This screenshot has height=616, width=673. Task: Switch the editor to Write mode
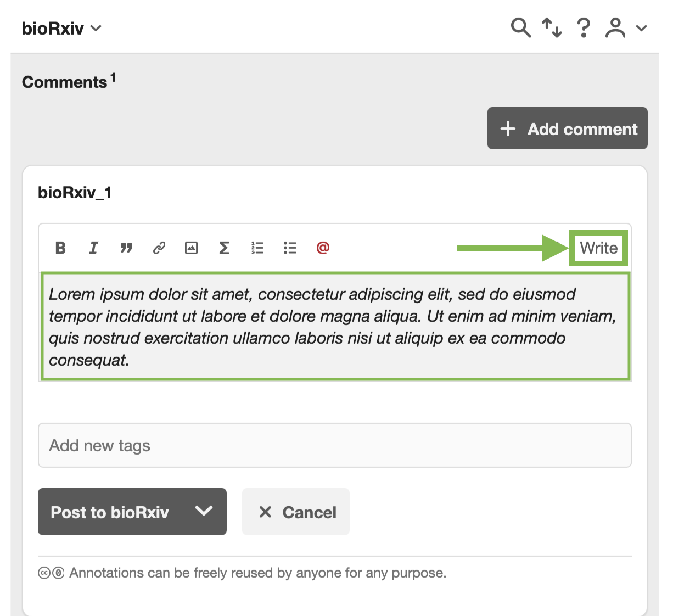[598, 248]
